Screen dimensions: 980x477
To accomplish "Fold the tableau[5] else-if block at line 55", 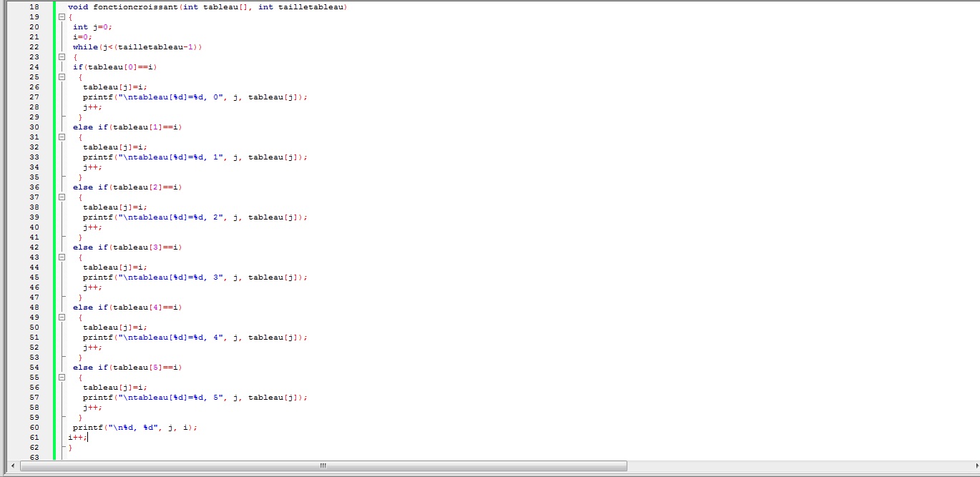I will [62, 377].
